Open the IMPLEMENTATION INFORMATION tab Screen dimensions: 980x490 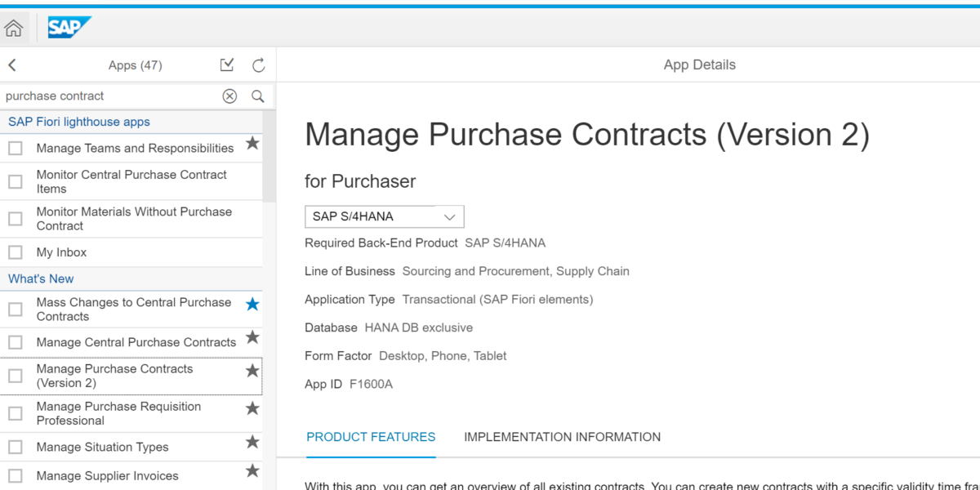[x=562, y=437]
